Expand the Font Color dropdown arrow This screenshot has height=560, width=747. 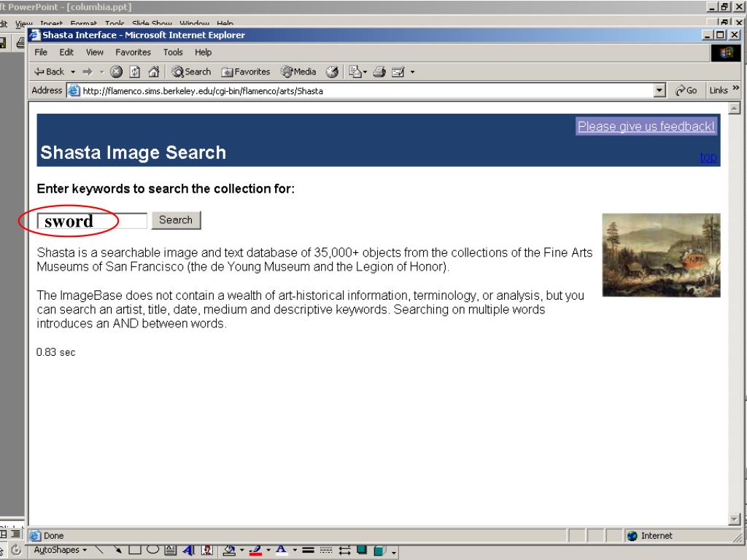[x=295, y=551]
